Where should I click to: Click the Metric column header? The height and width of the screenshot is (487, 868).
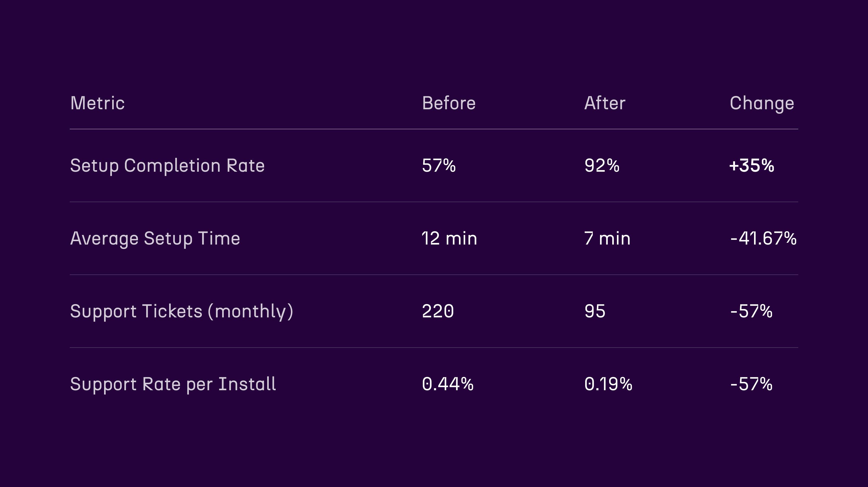tap(97, 103)
